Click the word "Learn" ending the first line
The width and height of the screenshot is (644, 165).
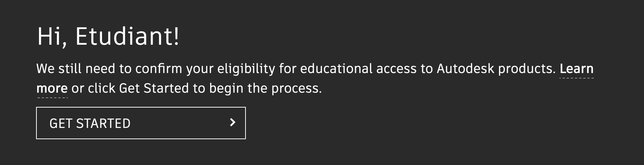(576, 69)
